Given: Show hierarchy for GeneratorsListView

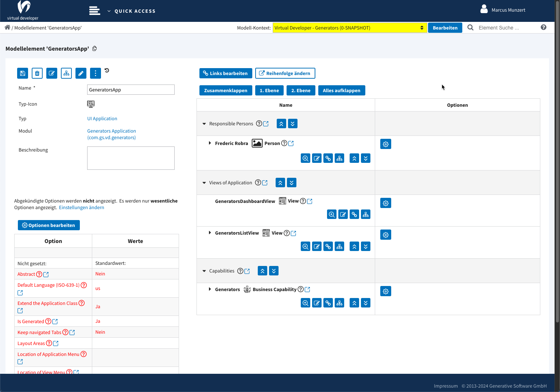Looking at the screenshot, I should pyautogui.click(x=339, y=246).
